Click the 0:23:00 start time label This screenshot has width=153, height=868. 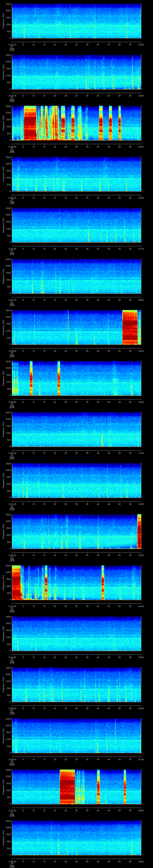(12, 96)
